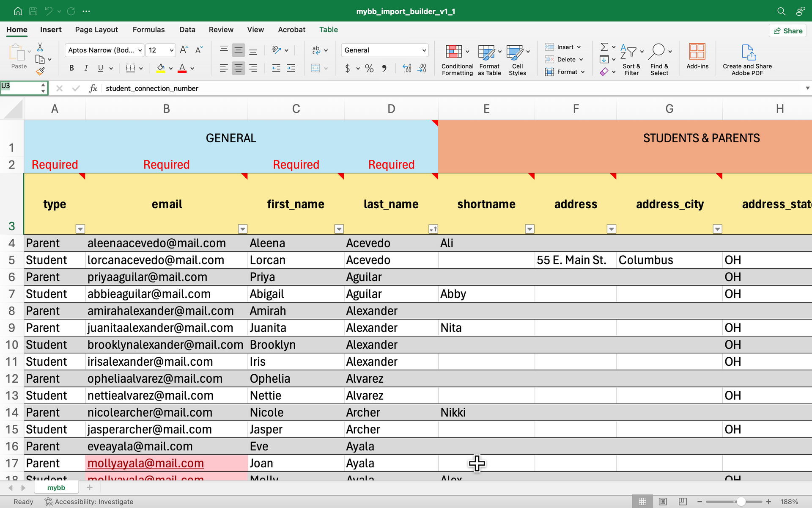Open the font name dropdown

click(x=140, y=50)
